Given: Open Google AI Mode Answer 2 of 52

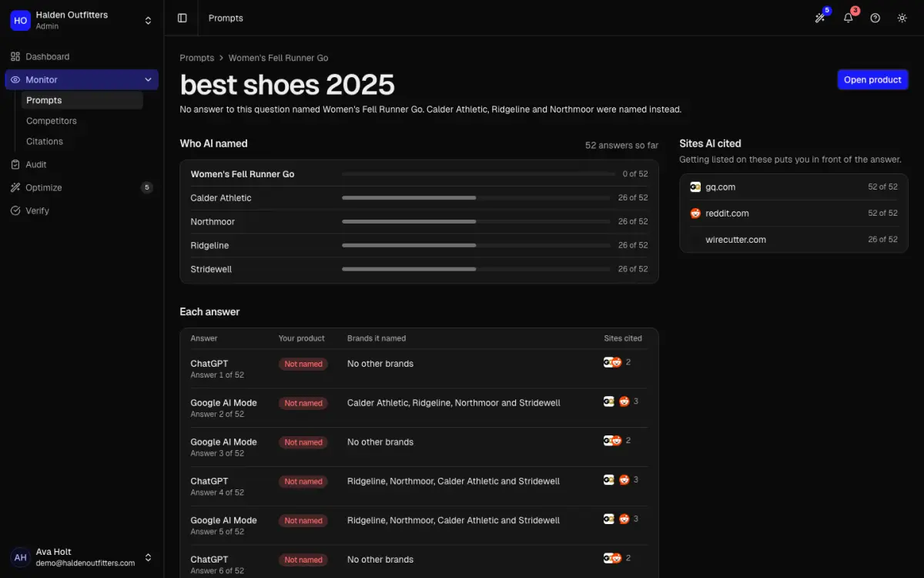Looking at the screenshot, I should 420,408.
